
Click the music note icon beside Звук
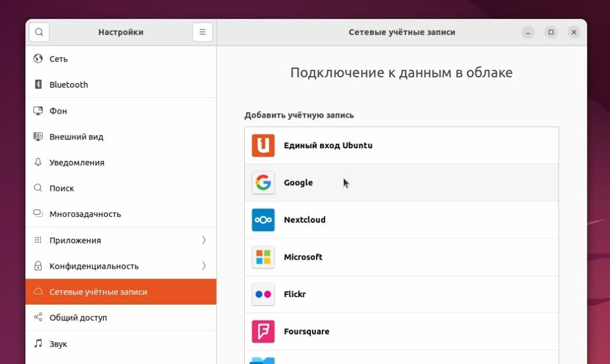coord(38,343)
